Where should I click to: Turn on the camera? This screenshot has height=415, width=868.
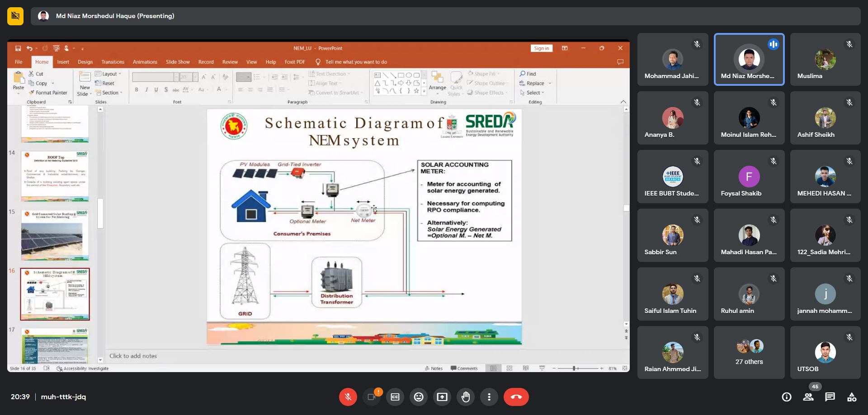372,397
